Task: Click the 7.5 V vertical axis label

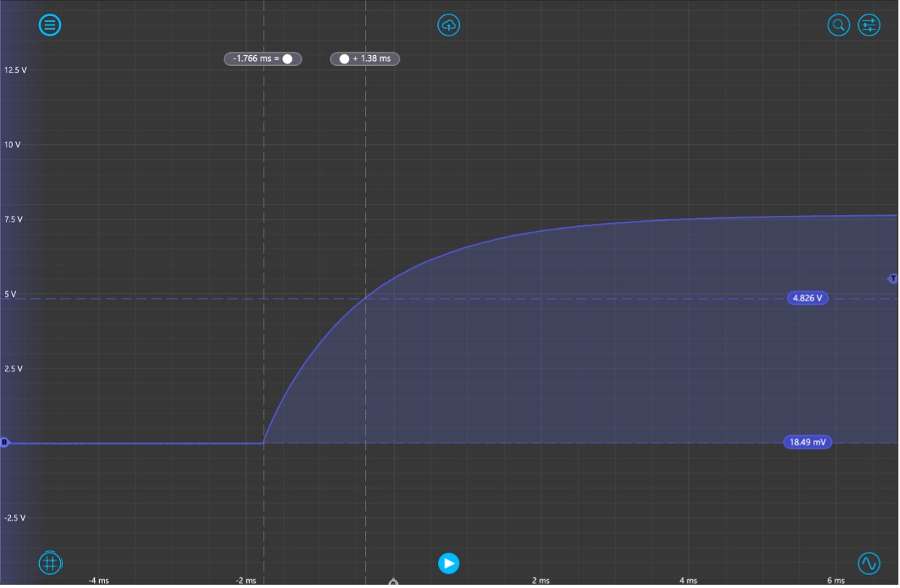Action: coord(14,219)
